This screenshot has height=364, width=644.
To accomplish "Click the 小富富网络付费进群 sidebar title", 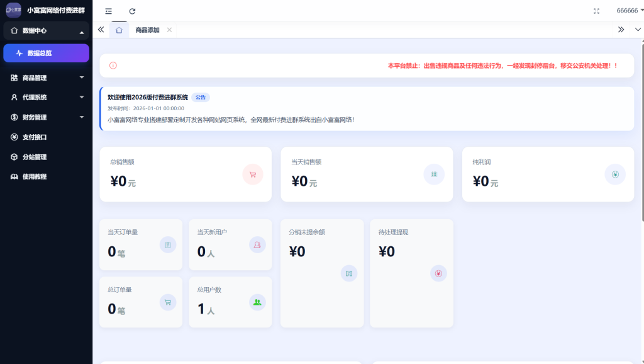I will click(56, 10).
